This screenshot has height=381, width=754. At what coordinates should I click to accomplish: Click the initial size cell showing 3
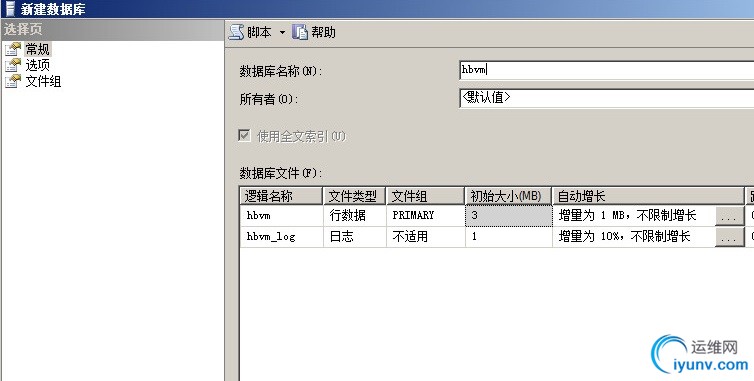click(x=508, y=216)
